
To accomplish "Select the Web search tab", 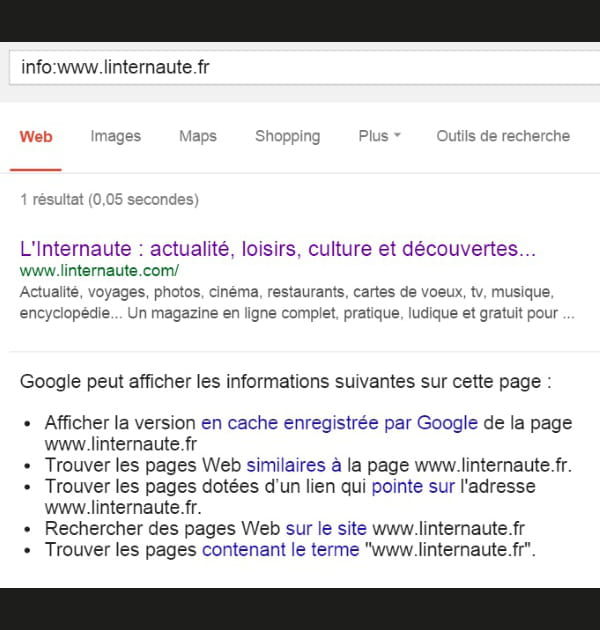I will (x=36, y=137).
